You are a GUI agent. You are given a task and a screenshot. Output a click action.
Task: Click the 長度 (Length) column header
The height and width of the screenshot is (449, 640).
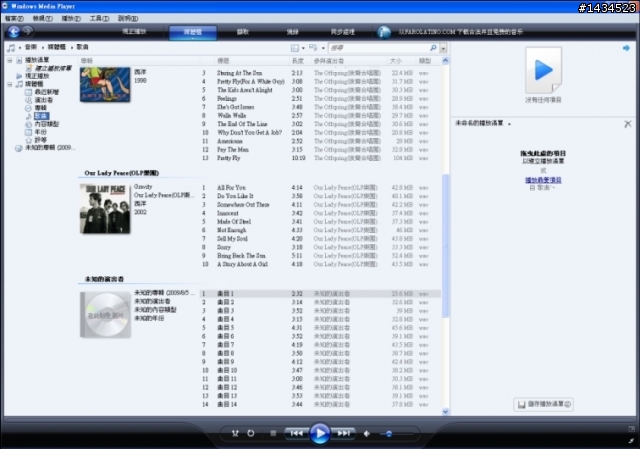[x=298, y=61]
